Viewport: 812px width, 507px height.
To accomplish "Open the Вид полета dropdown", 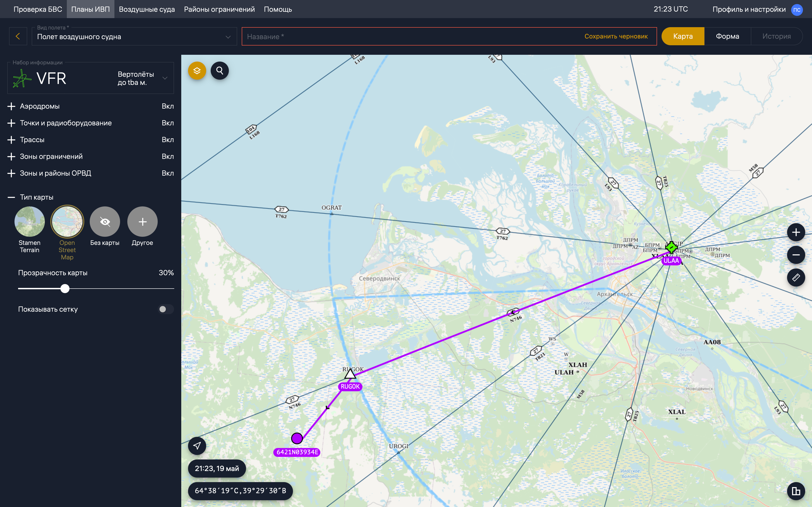I will pos(134,36).
